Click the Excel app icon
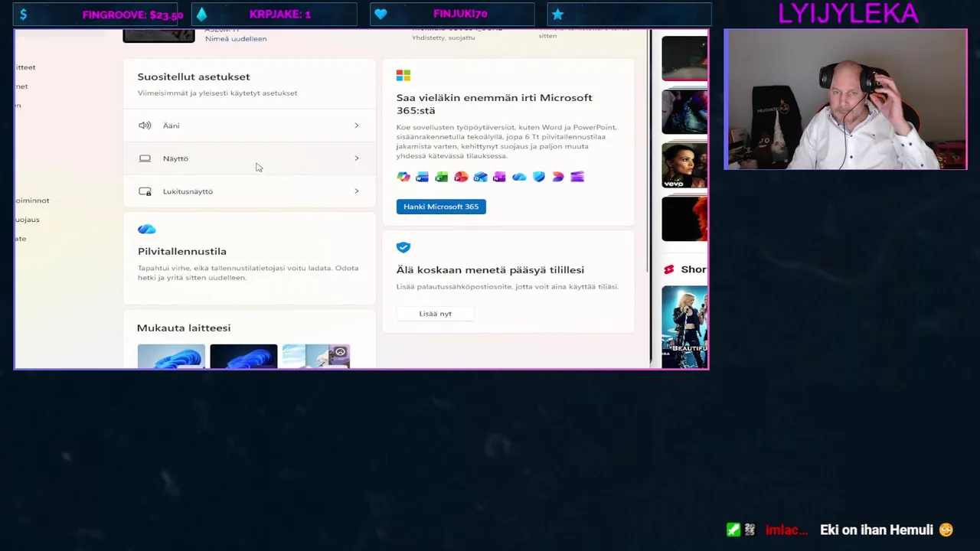This screenshot has height=551, width=980. (x=441, y=177)
